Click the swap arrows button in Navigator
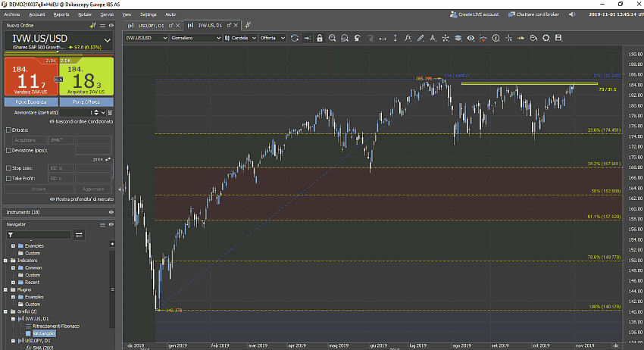 point(79,235)
